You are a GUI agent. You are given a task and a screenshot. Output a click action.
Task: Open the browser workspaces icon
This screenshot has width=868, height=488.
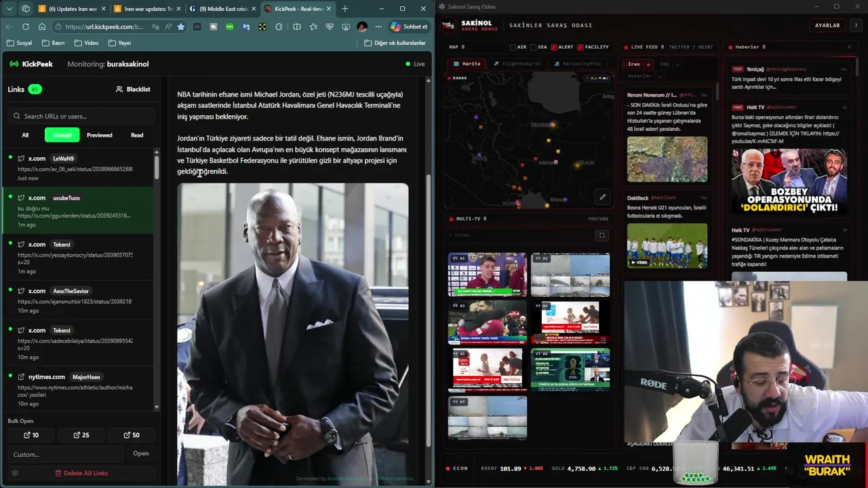25,9
